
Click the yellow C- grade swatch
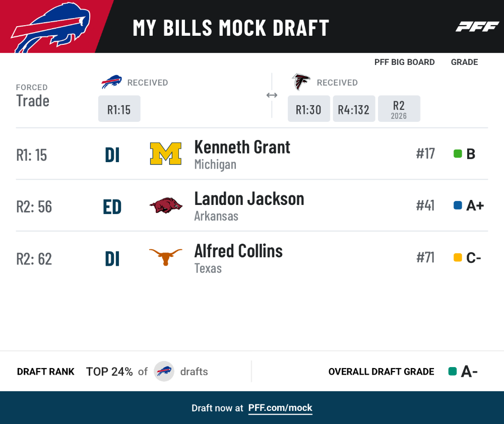[458, 258]
